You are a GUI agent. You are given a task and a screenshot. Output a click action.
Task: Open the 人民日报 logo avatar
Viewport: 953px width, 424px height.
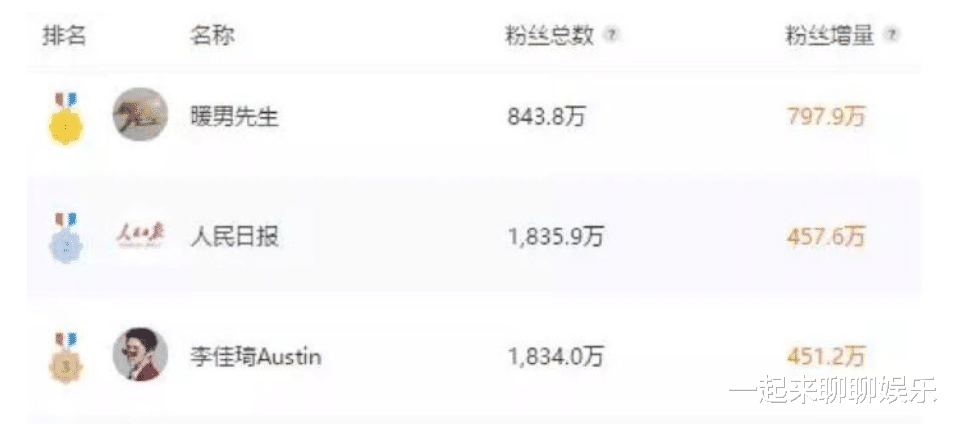[140, 238]
